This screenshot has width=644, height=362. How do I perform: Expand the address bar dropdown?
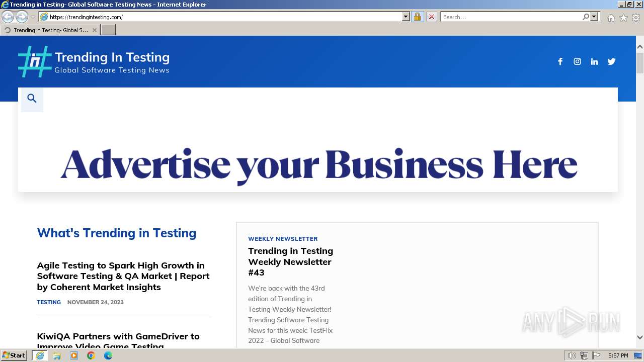406,17
